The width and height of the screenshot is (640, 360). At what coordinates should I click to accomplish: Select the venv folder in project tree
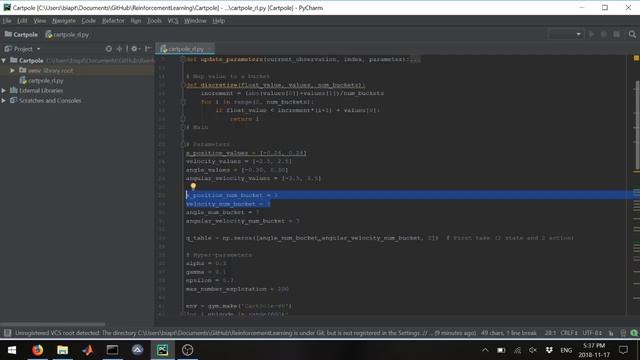[46, 71]
